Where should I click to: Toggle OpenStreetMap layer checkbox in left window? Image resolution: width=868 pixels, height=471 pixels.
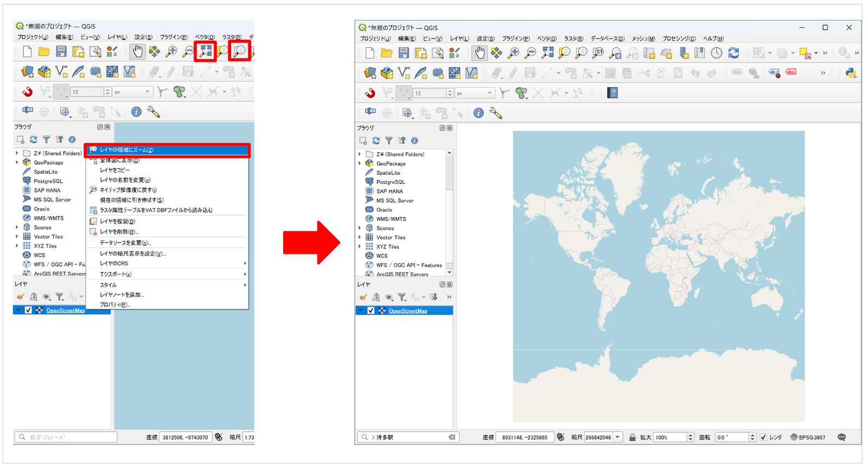28,310
